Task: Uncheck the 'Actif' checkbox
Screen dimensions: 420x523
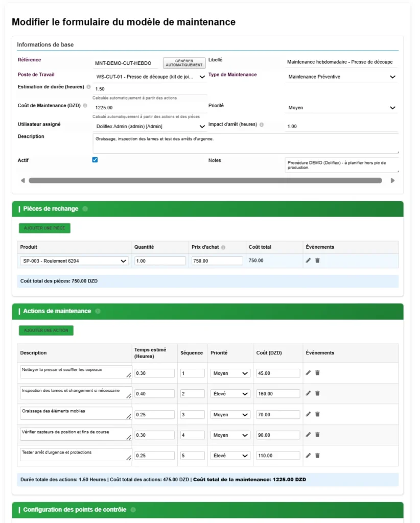Action: click(95, 160)
